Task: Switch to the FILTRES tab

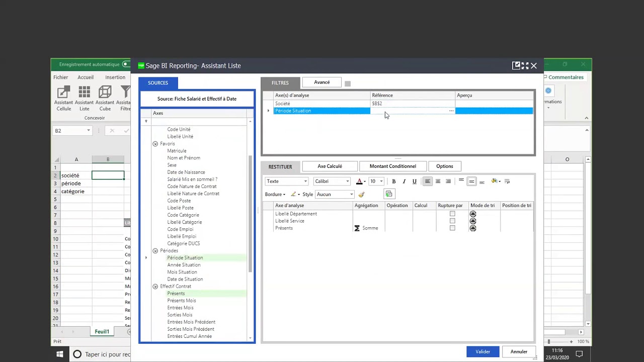Action: coord(280,83)
